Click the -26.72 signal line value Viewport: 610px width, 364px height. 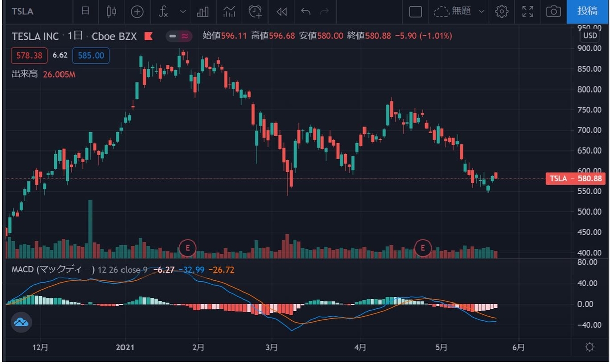pos(222,269)
